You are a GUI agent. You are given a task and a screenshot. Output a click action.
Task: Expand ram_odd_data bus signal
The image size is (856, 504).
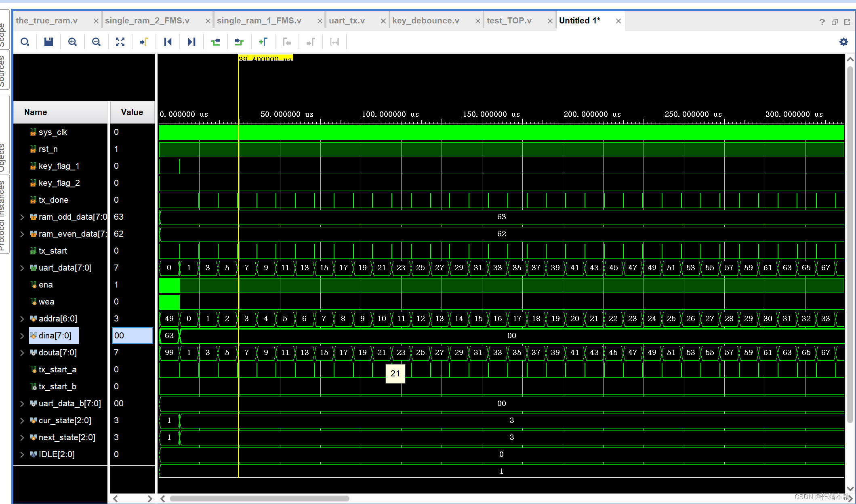[22, 217]
